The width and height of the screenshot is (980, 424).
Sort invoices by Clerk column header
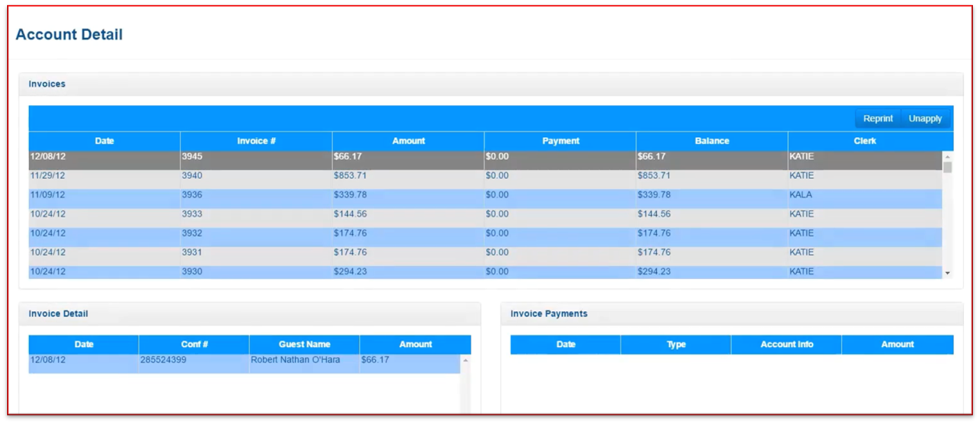tap(864, 141)
